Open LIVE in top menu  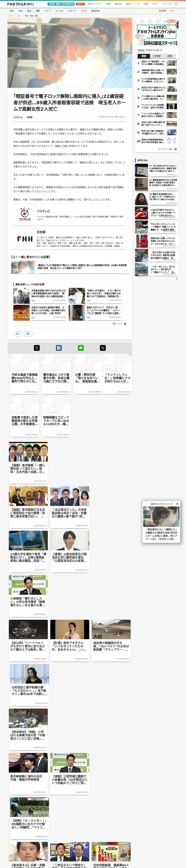155,4
